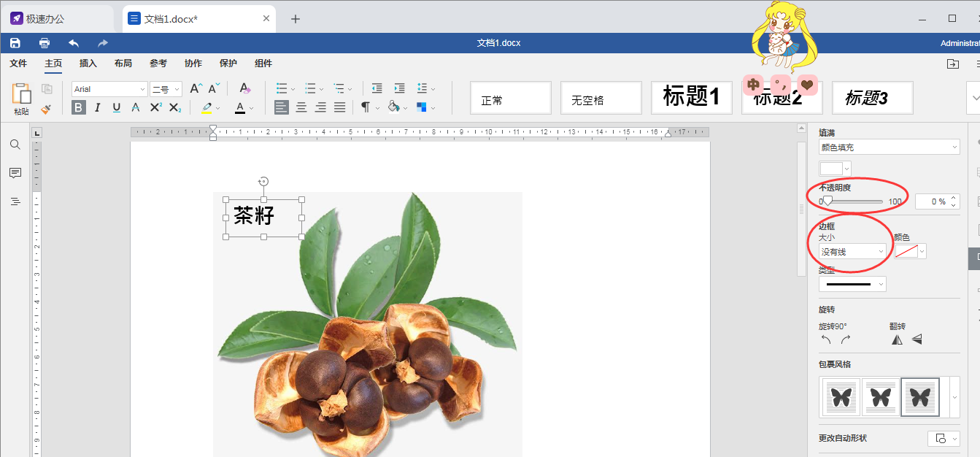
Task: Open the 颜色填充 fill type dropdown
Action: [x=889, y=147]
